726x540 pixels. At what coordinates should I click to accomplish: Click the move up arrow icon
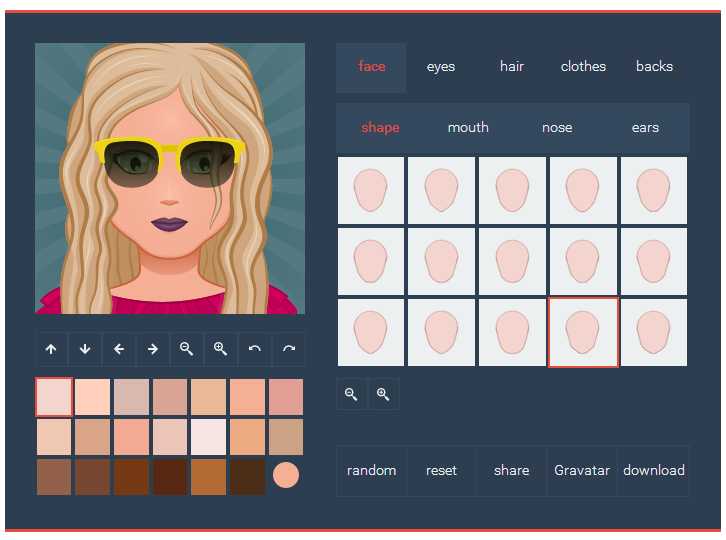coord(51,349)
